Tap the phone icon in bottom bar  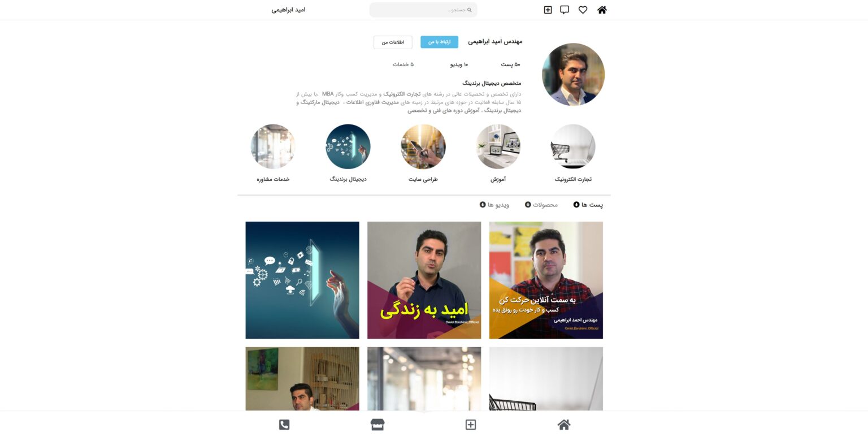[x=284, y=425]
